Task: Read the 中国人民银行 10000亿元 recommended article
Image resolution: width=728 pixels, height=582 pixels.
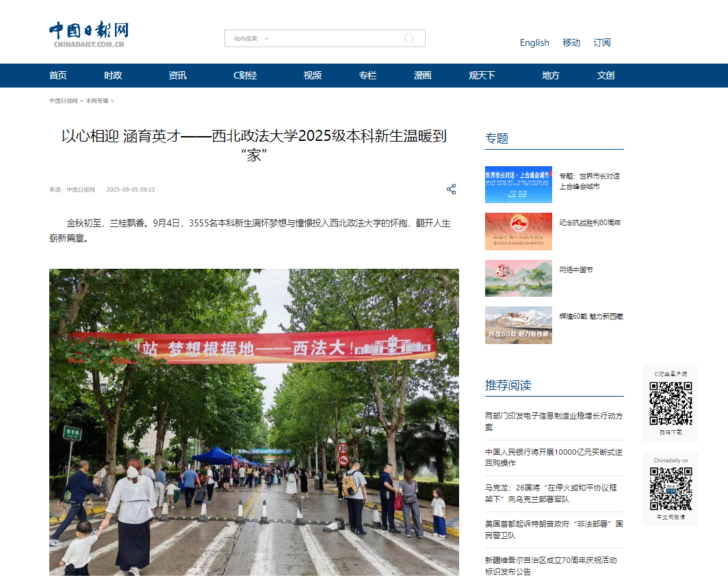Action: coord(554,458)
